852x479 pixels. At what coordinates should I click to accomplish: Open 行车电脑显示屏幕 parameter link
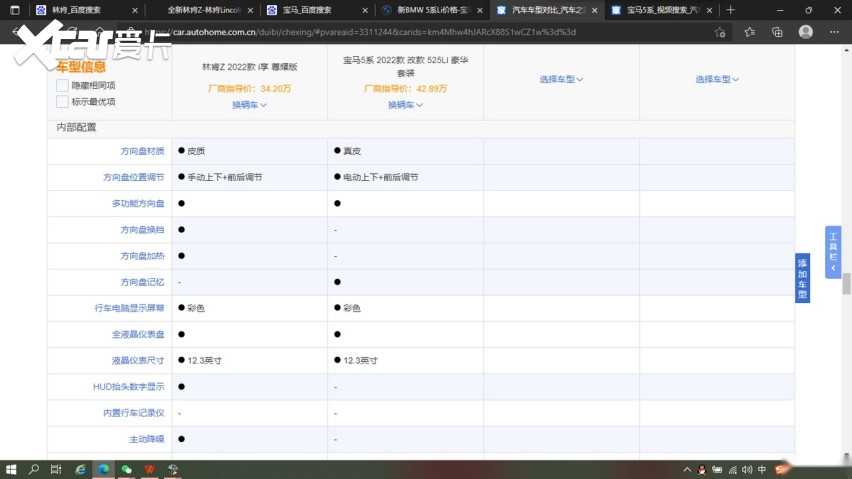tap(129, 308)
